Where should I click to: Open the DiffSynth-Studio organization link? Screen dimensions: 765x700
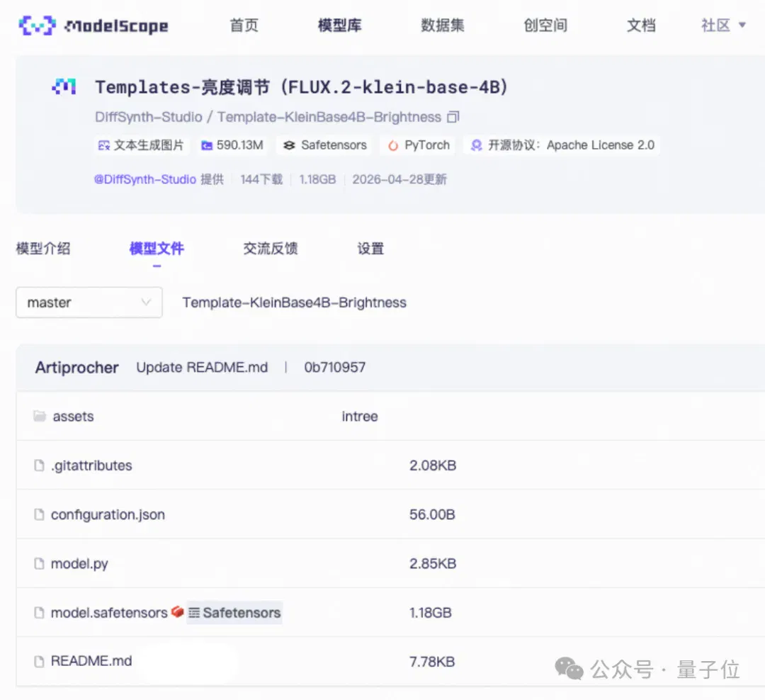tap(148, 117)
